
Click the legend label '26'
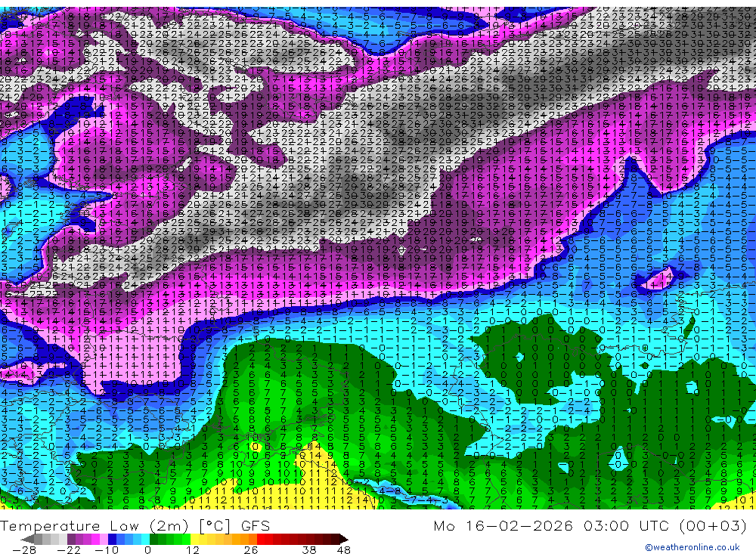pyautogui.click(x=251, y=550)
